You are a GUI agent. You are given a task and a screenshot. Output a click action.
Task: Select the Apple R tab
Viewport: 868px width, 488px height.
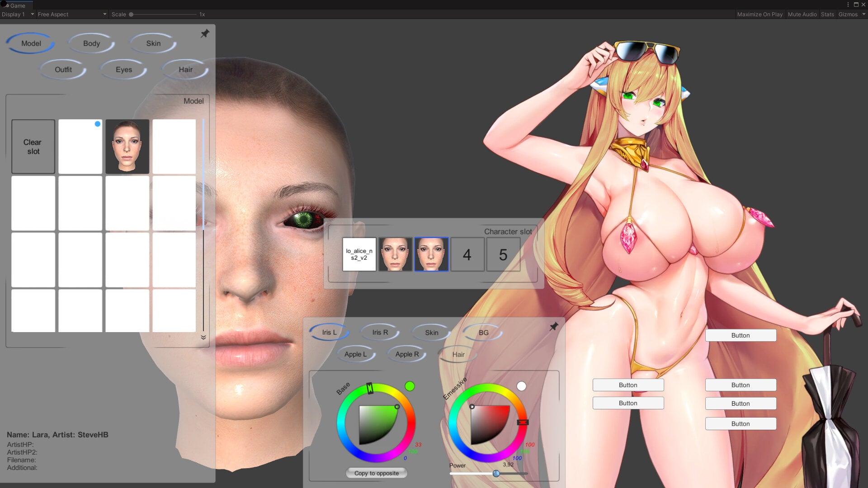click(x=407, y=354)
